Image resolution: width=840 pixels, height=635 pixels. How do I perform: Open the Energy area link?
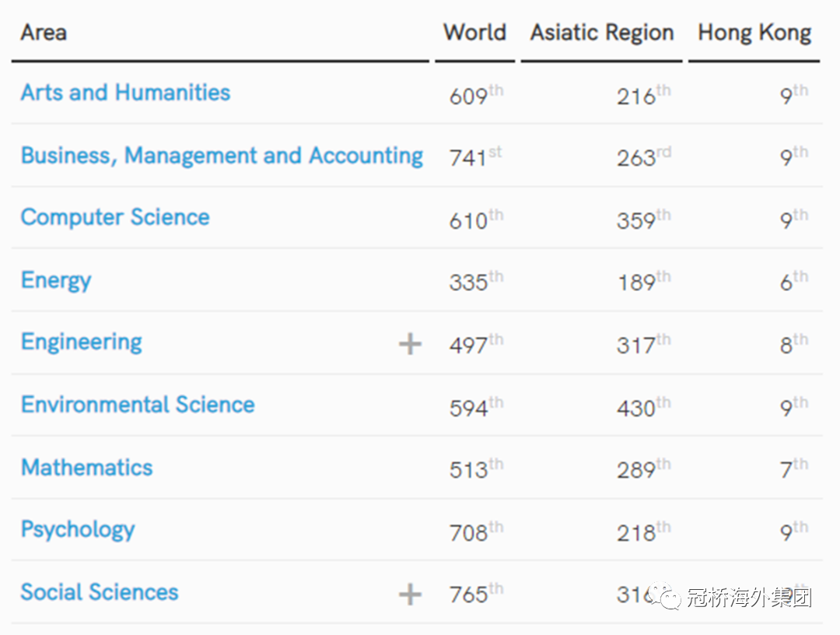coord(56,280)
